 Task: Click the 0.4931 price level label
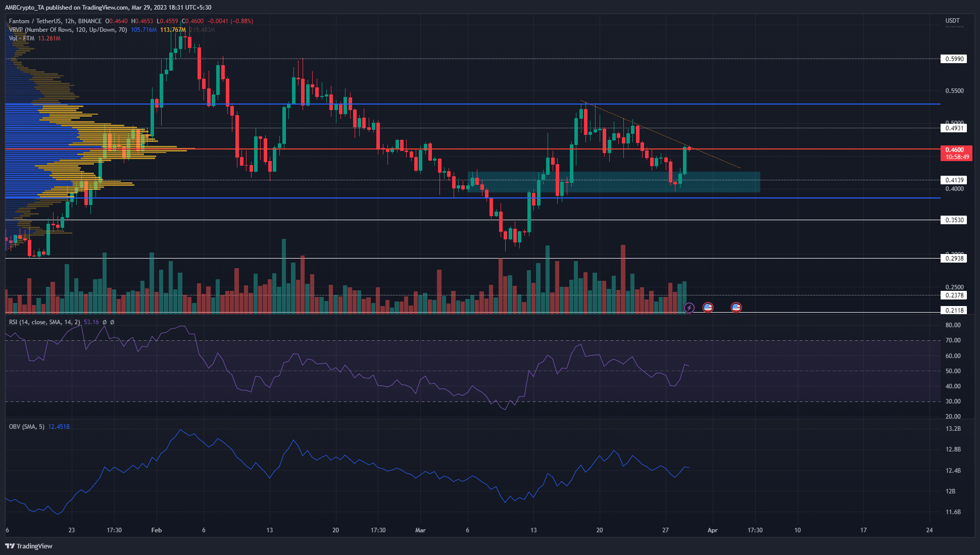click(954, 128)
